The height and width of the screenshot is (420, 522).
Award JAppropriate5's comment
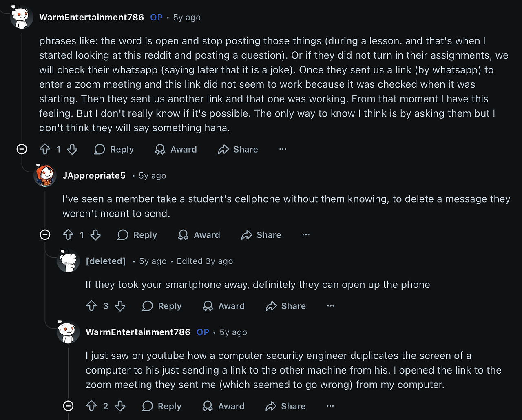click(x=199, y=235)
